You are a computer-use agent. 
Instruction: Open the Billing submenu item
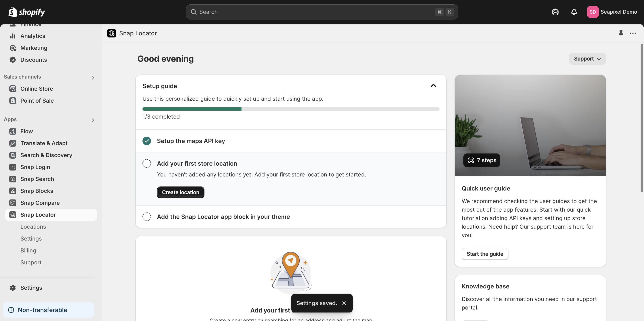pyautogui.click(x=28, y=250)
